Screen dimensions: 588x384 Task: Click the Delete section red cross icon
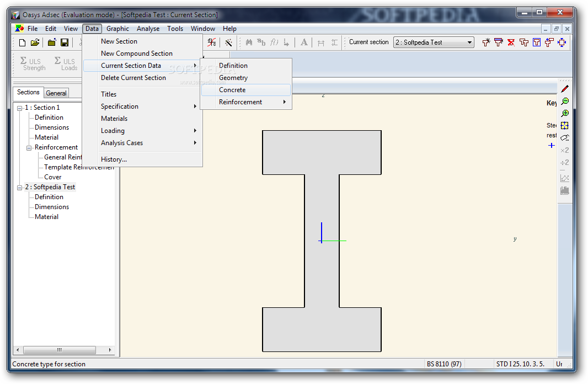point(511,42)
